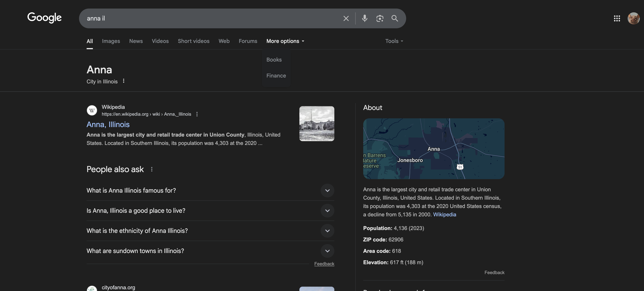644x291 pixels.
Task: Switch to the Images tab
Action: point(111,41)
